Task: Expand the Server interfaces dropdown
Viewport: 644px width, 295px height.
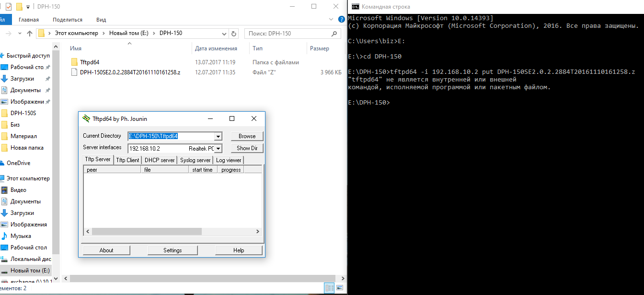Action: (x=218, y=149)
